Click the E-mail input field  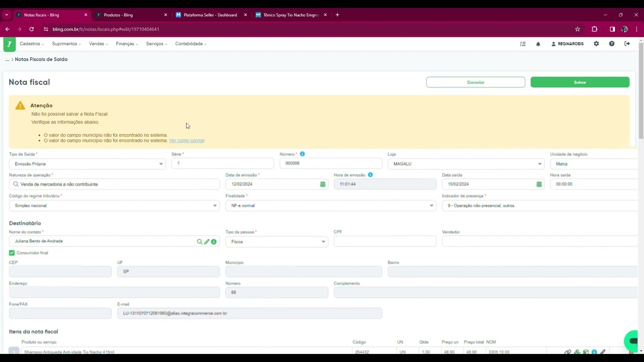point(250,313)
